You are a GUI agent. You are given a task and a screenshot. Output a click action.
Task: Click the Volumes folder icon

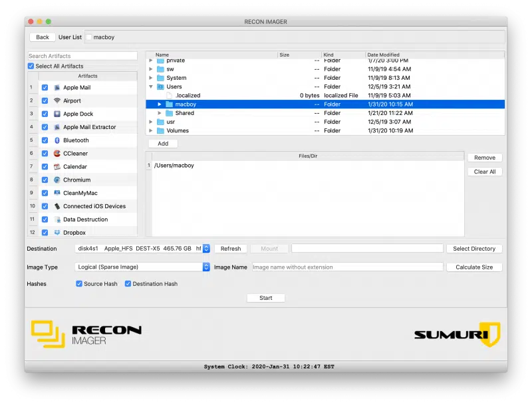(160, 130)
